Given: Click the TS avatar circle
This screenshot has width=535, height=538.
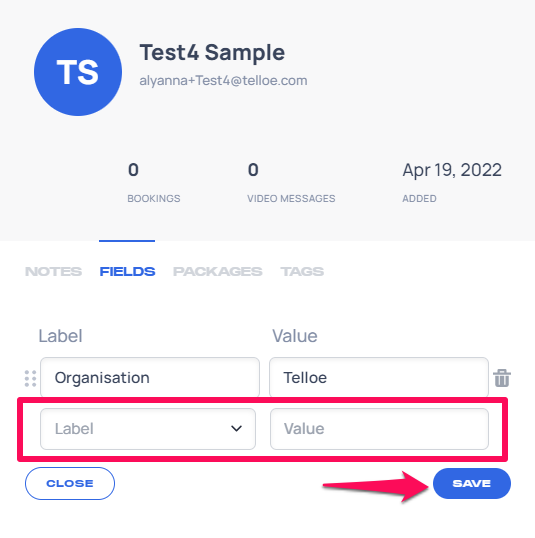Looking at the screenshot, I should (78, 72).
